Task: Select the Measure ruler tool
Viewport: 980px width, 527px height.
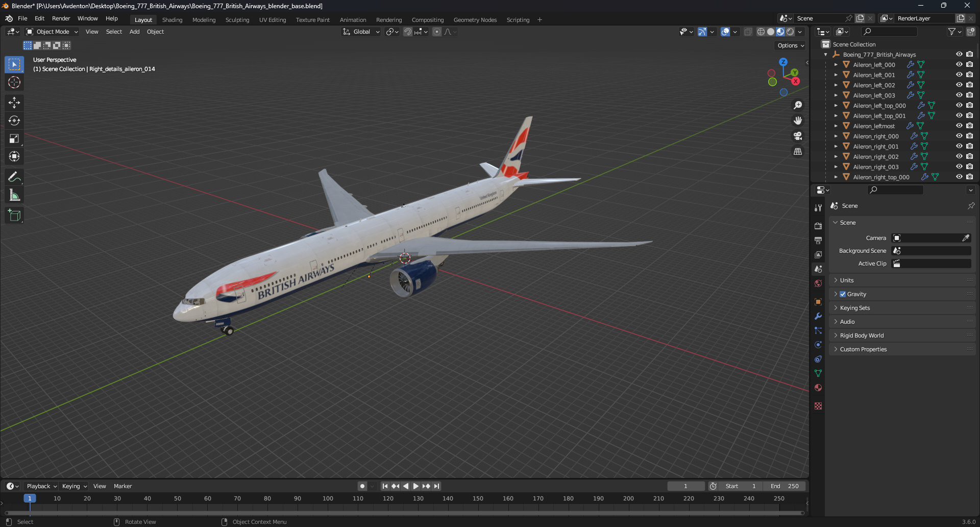Action: [14, 195]
